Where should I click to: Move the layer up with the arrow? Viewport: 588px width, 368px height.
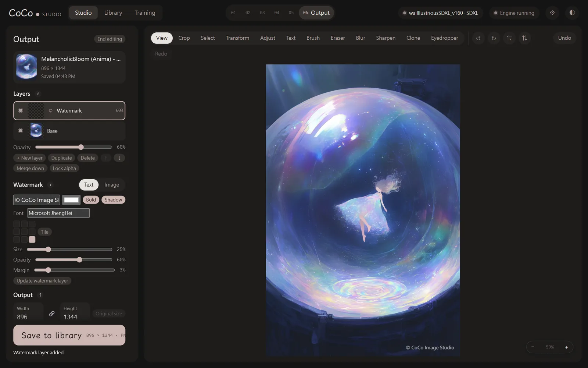coord(106,158)
